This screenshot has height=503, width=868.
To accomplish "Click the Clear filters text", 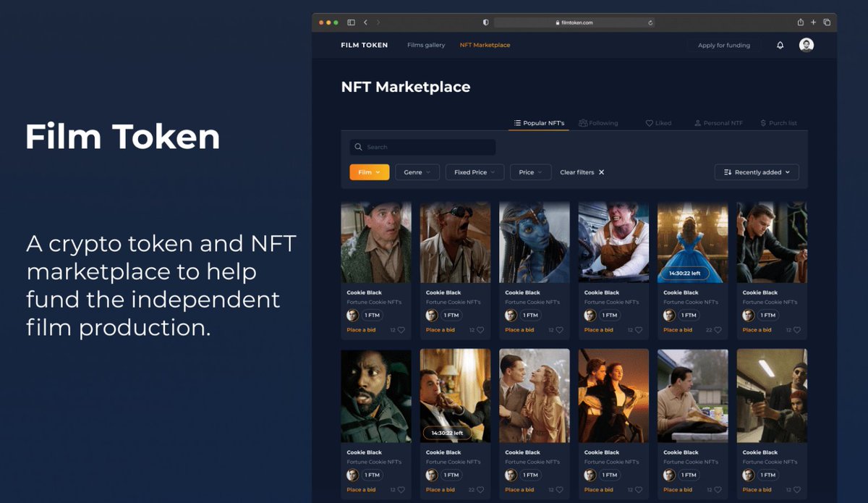I will 577,172.
